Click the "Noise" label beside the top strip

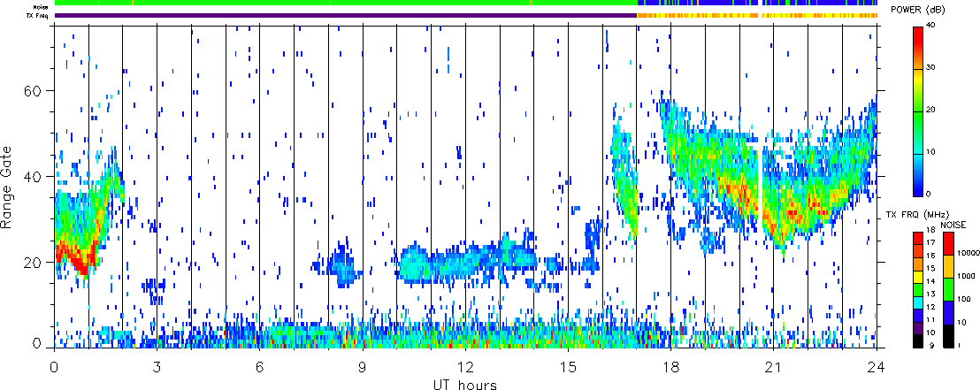pos(41,6)
